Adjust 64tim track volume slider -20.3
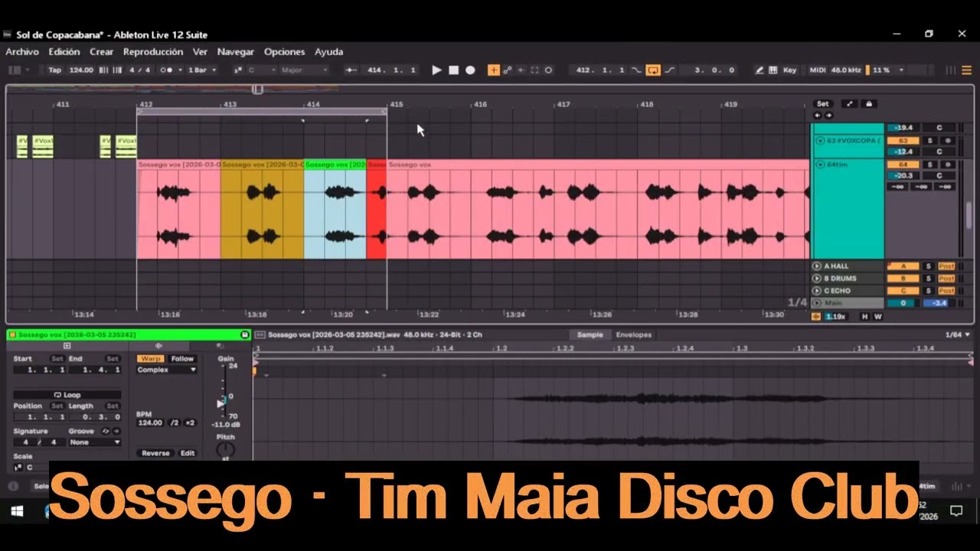Viewport: 980px width, 551px height. pyautogui.click(x=903, y=175)
